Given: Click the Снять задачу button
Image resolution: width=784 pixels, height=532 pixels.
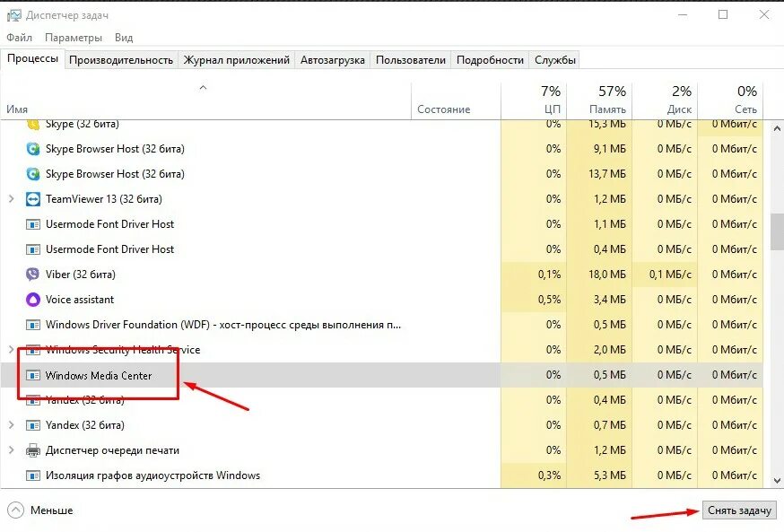Looking at the screenshot, I should coord(739,510).
